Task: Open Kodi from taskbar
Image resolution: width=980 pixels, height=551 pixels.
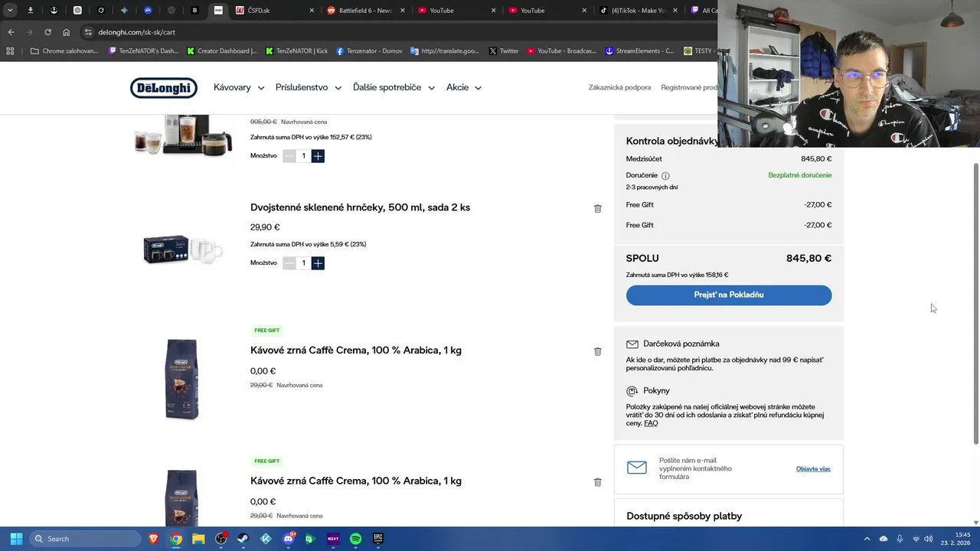Action: 266,539
